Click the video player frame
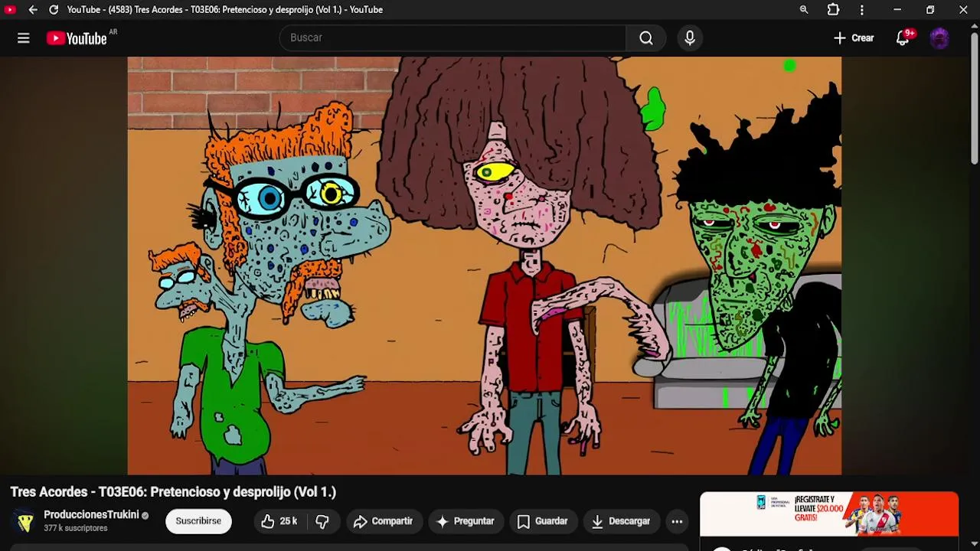 pos(485,266)
